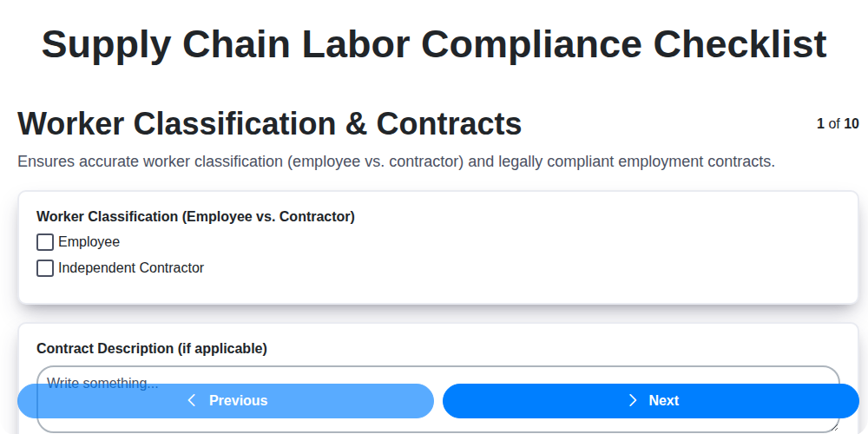Select the Worker Classification & Contracts heading
The height and width of the screenshot is (434, 868).
pyautogui.click(x=269, y=124)
